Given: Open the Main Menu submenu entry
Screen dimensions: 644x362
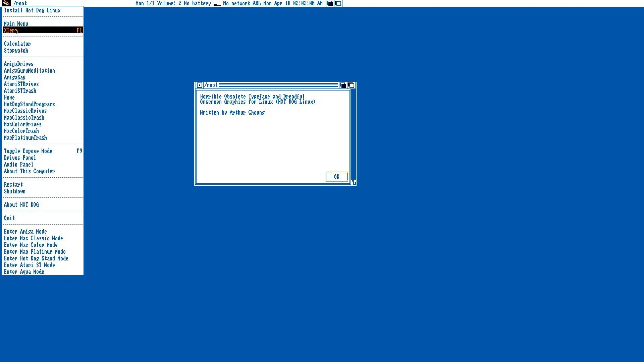Looking at the screenshot, I should click(16, 24).
